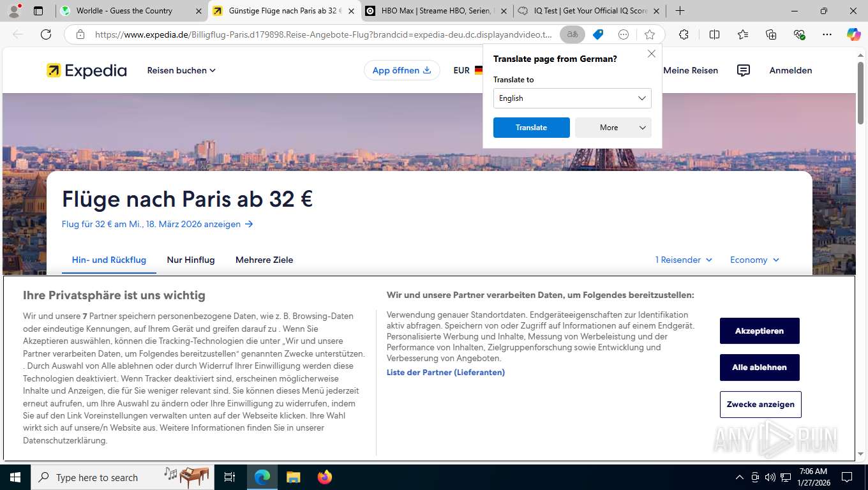
Task: Open the Meine Reisen link
Action: point(691,70)
